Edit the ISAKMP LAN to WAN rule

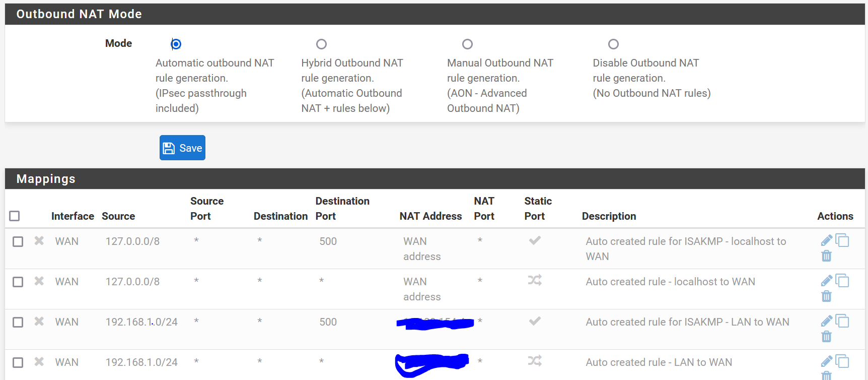pyautogui.click(x=826, y=321)
